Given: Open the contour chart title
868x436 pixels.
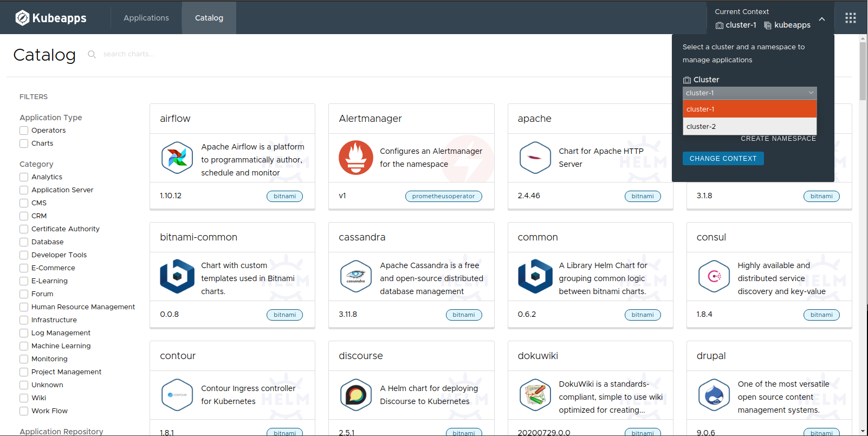Looking at the screenshot, I should pos(178,356).
